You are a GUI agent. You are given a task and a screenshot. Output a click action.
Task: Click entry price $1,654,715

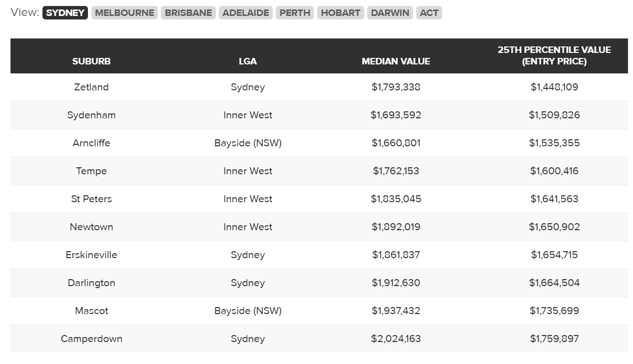coord(555,255)
